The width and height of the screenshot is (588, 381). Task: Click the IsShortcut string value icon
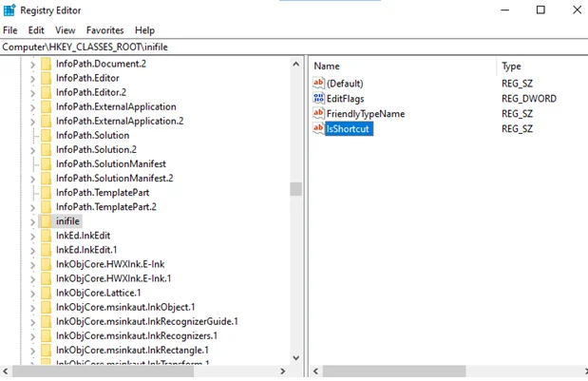point(318,128)
